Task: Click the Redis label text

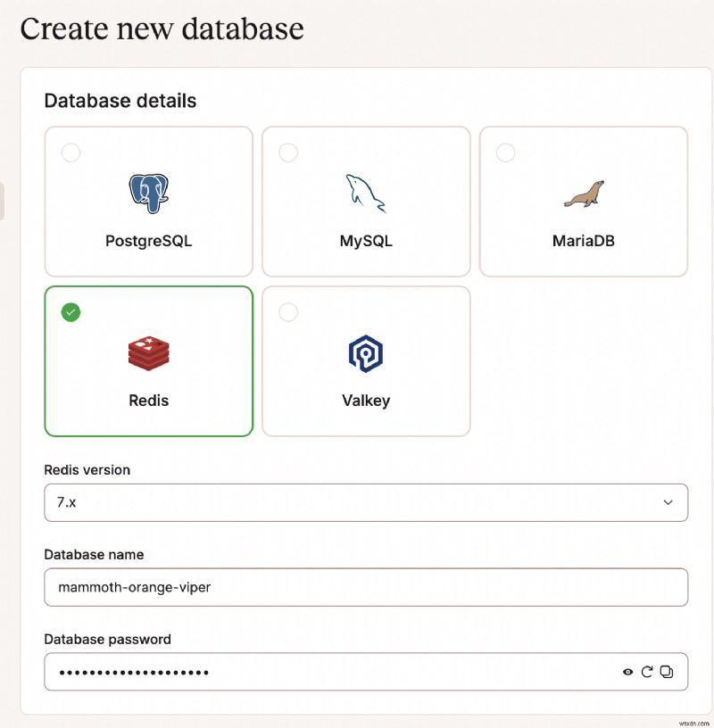Action: (x=149, y=401)
